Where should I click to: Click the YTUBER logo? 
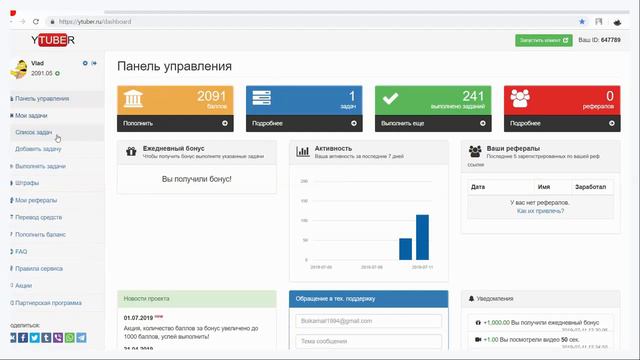[53, 40]
